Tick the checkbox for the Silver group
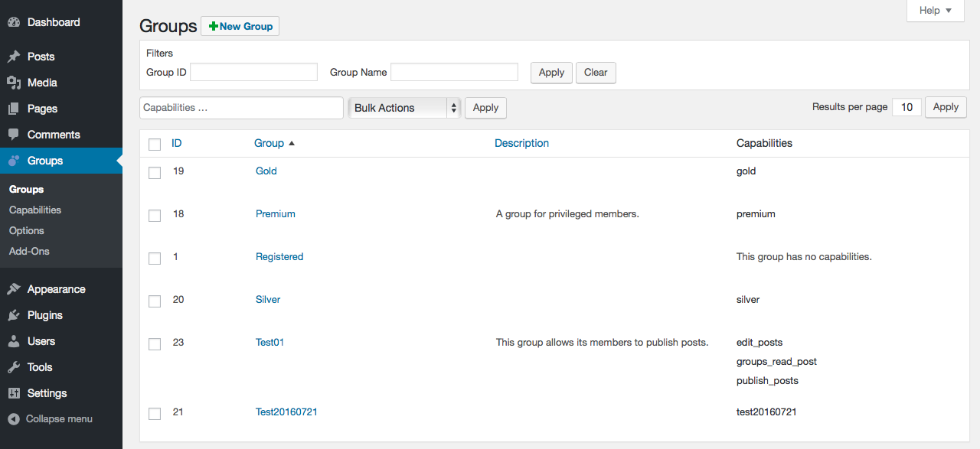Image resolution: width=980 pixels, height=449 pixels. tap(155, 301)
